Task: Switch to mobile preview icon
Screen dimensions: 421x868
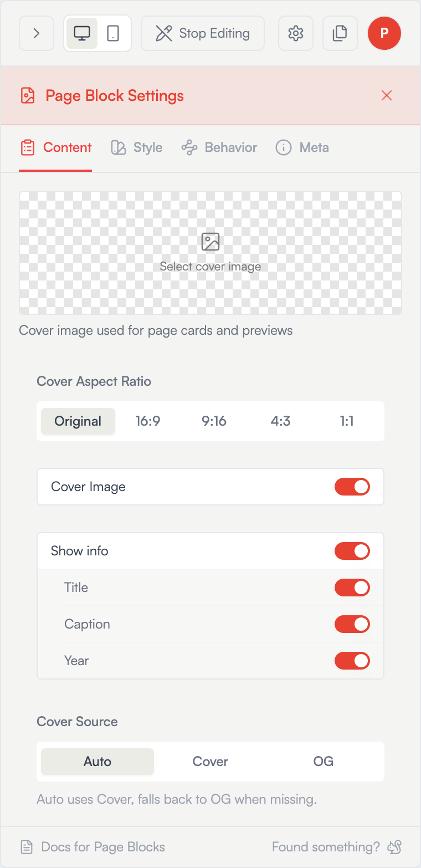Action: (x=113, y=33)
